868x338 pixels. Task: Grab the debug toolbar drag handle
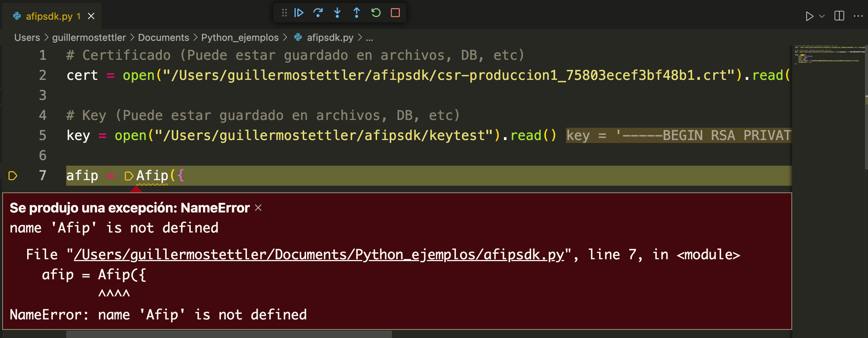(284, 13)
